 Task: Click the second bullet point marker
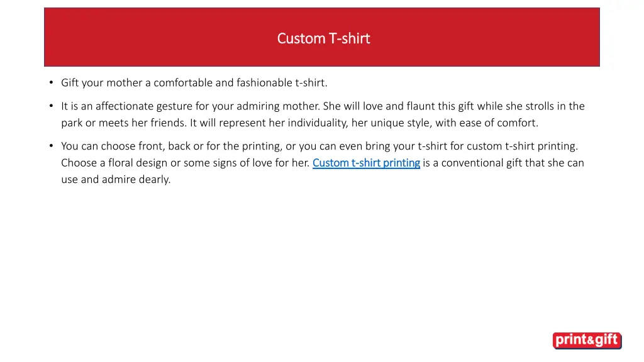point(50,107)
